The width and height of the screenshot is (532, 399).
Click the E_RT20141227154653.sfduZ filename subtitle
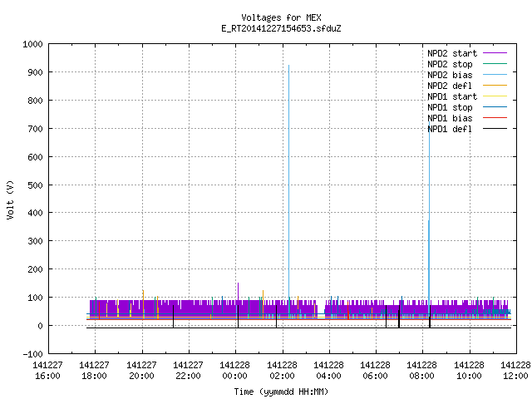(x=281, y=28)
